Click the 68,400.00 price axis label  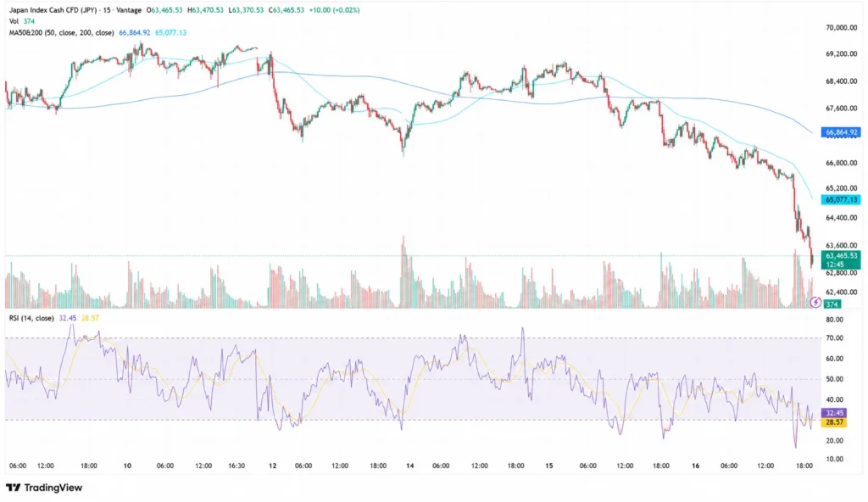841,81
